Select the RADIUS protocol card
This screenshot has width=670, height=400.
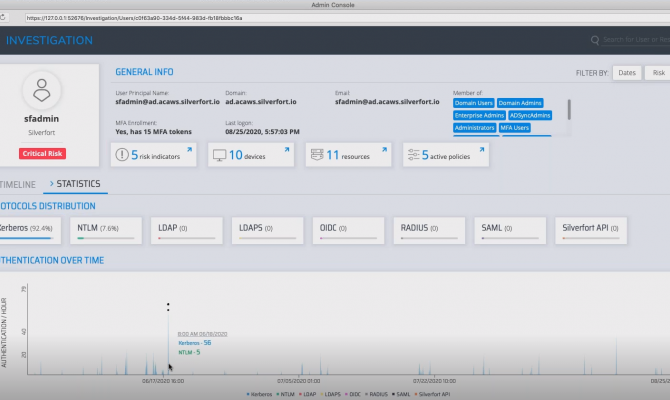(x=429, y=231)
